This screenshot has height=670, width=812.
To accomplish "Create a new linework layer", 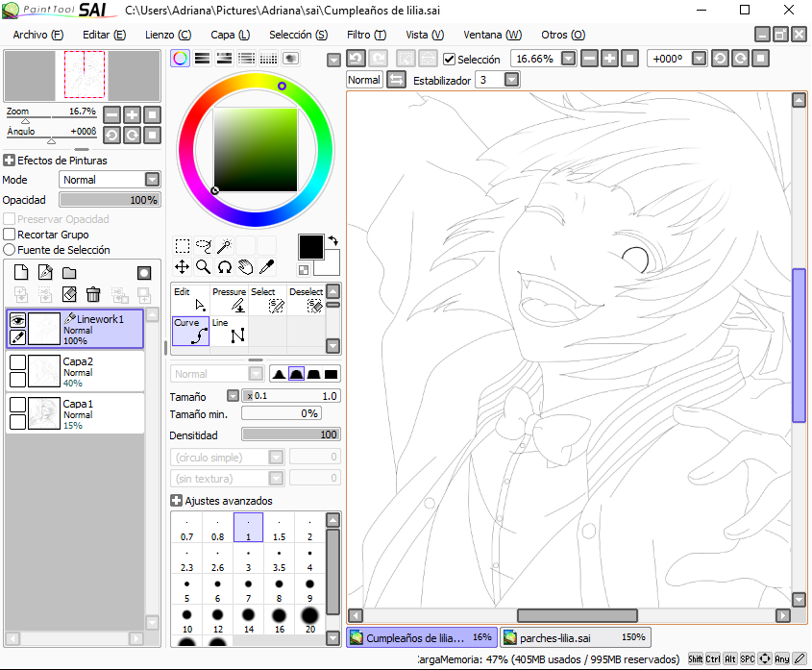I will 45,273.
